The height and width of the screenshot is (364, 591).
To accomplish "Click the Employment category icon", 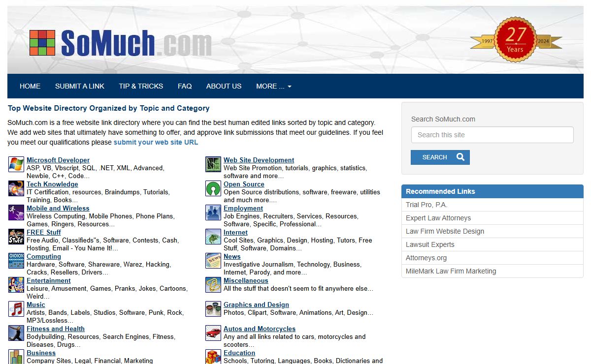I will [213, 212].
